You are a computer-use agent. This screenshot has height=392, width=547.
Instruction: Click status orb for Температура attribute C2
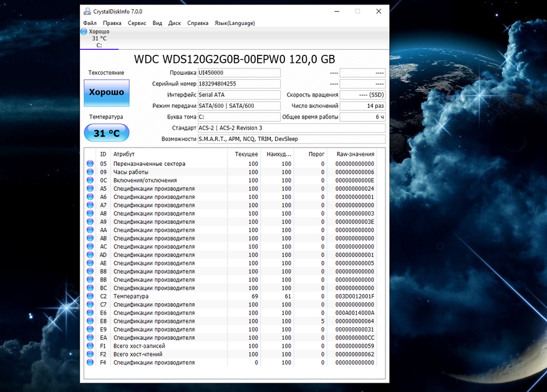[x=90, y=297]
